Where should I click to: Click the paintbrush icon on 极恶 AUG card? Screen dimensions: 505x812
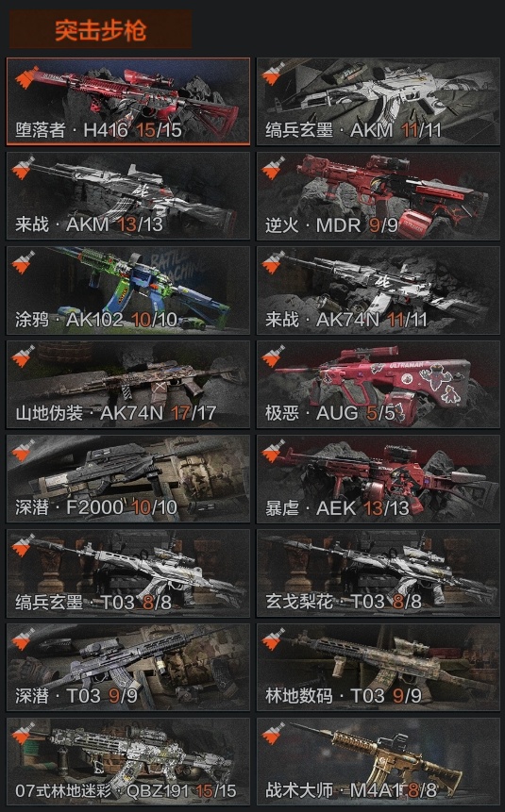click(x=274, y=356)
